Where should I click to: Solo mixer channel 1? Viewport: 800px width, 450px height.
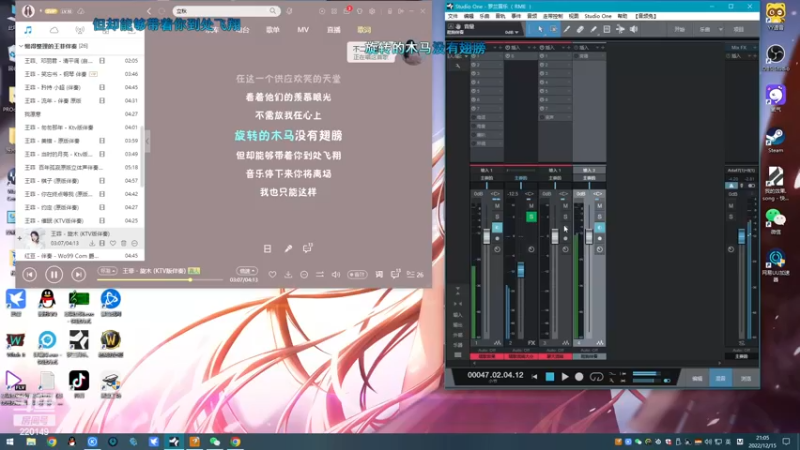click(497, 217)
